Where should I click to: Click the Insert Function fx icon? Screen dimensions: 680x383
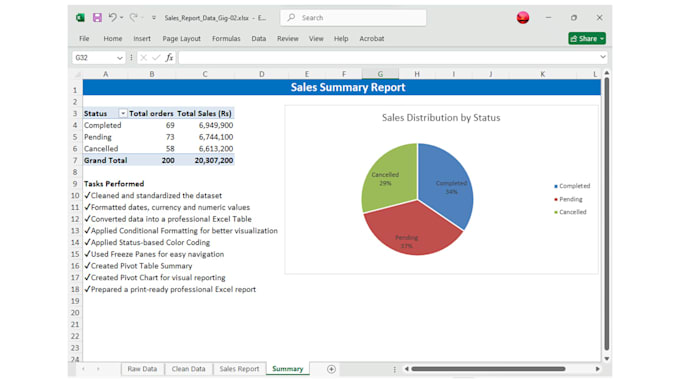tap(169, 57)
